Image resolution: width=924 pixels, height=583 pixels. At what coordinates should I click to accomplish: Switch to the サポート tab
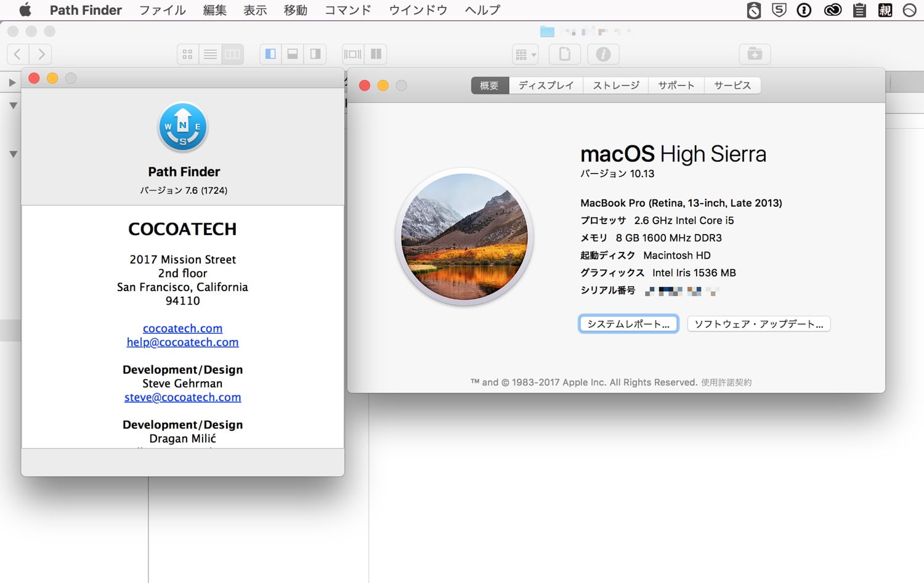coord(676,86)
